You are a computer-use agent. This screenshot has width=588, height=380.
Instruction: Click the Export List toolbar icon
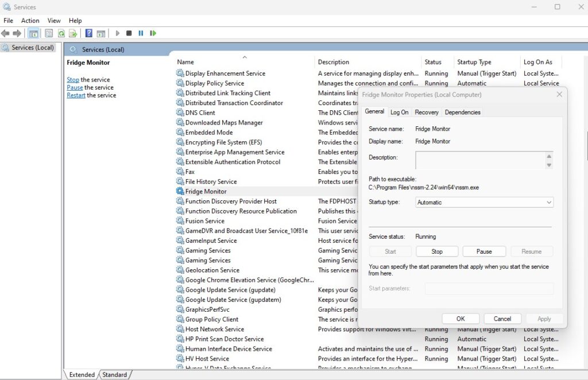pos(73,33)
